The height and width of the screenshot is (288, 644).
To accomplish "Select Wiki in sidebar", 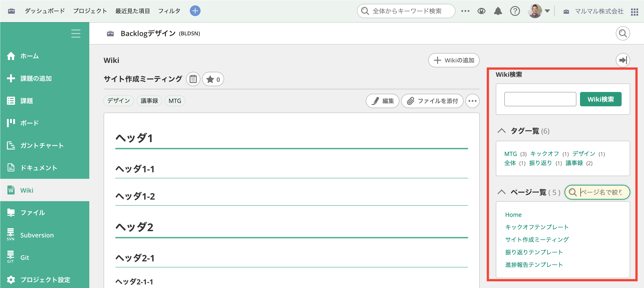I will [45, 190].
